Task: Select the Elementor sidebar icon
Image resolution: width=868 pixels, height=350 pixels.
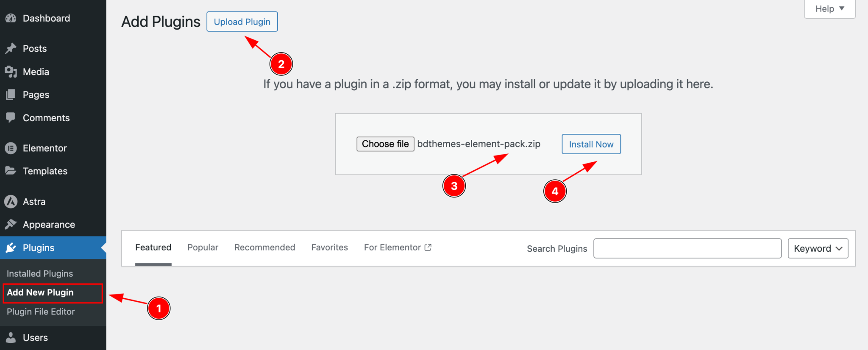Action: coord(11,148)
